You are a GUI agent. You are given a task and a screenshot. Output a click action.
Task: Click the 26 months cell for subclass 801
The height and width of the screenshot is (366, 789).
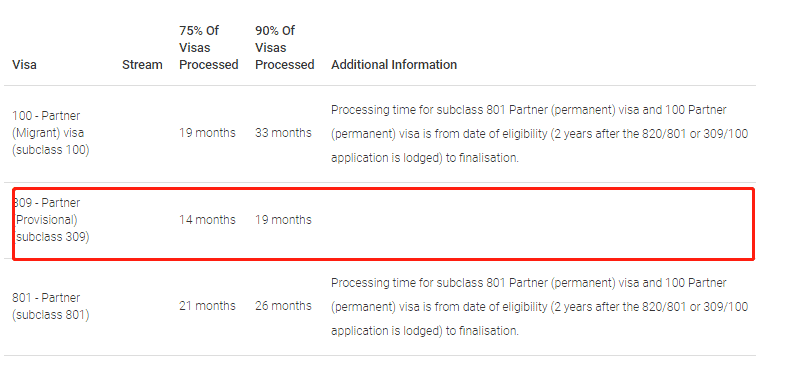(x=283, y=306)
